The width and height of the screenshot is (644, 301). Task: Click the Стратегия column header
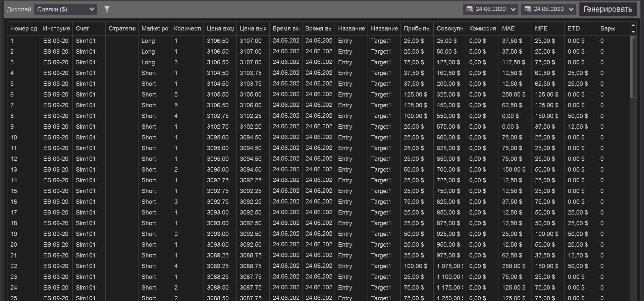(122, 28)
